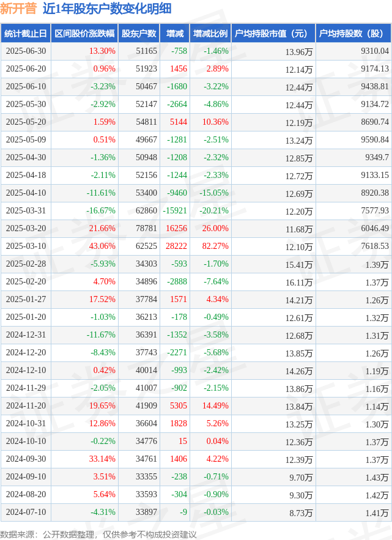Click the 户均持股市值（元） column header
This screenshot has width=392, height=540.
click(273, 34)
